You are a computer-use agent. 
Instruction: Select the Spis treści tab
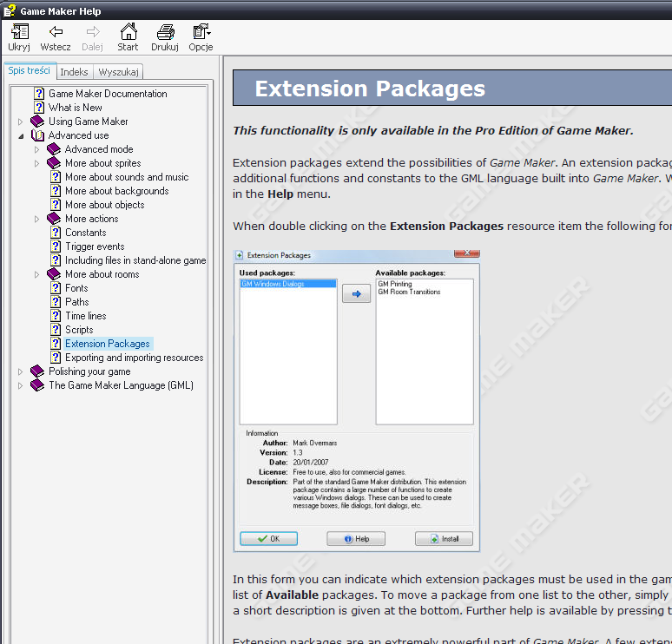(30, 71)
